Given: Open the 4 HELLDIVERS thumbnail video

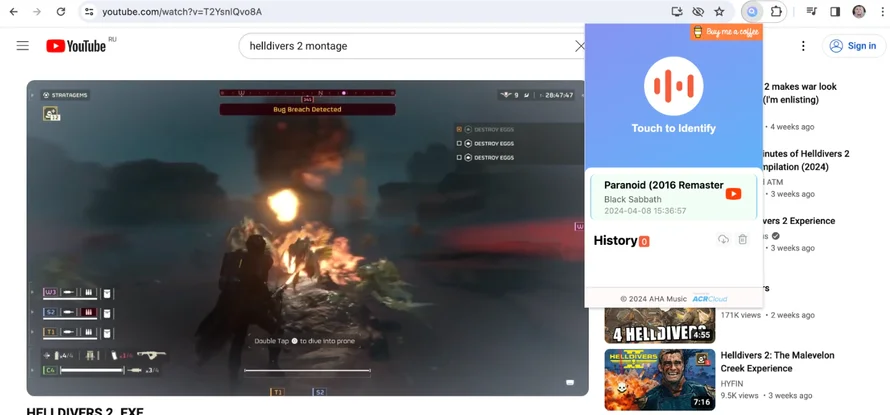Looking at the screenshot, I should (660, 325).
